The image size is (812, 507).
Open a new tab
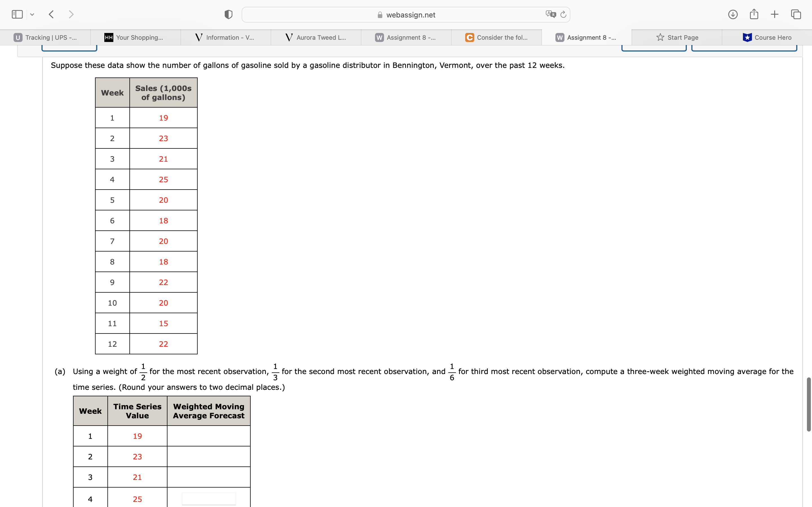775,14
